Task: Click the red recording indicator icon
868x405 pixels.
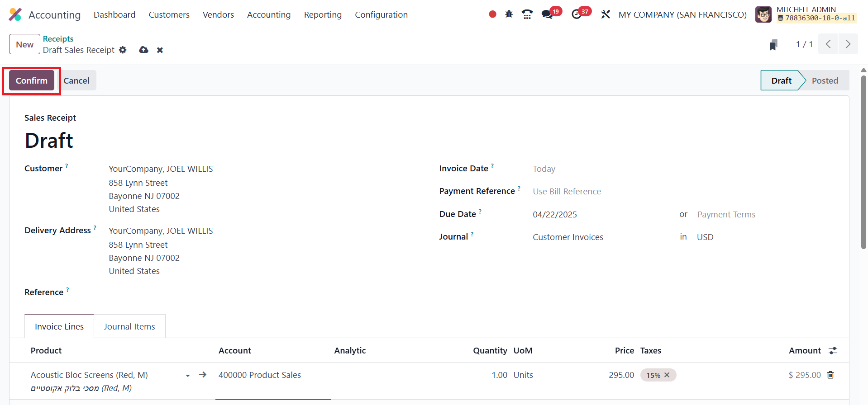Action: [x=492, y=14]
